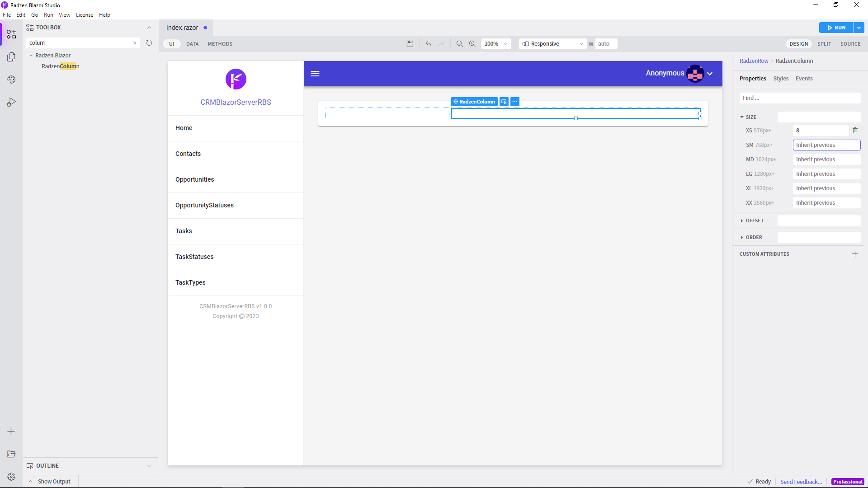Image resolution: width=868 pixels, height=488 pixels.
Task: Open the Toolbox panel icon in sidebar
Action: coord(11,34)
